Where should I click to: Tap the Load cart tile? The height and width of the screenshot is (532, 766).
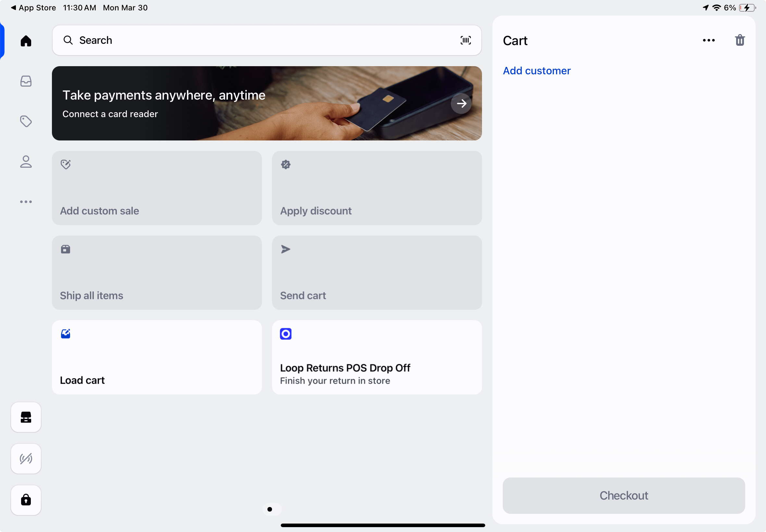[157, 357]
